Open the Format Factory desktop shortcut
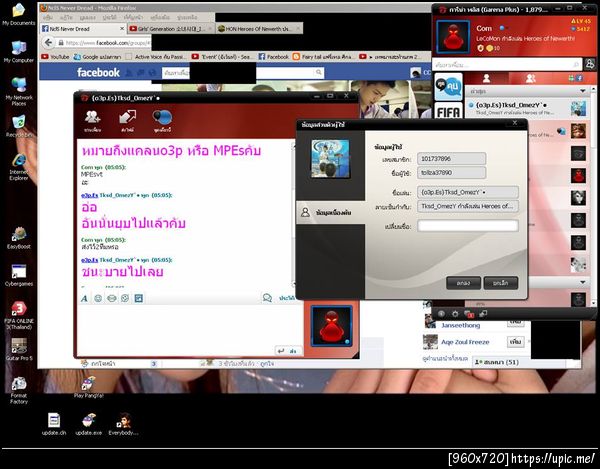This screenshot has width=600, height=469. point(18,389)
